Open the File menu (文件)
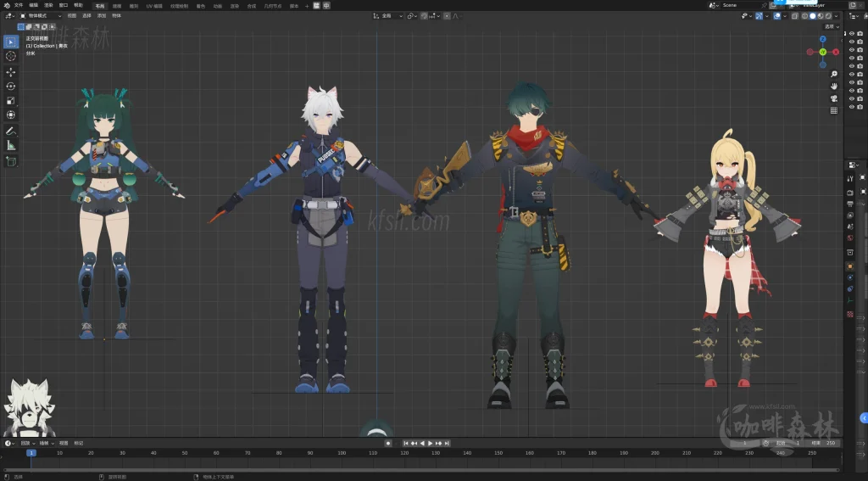Screen dimensions: 868x481 pyautogui.click(x=19, y=5)
